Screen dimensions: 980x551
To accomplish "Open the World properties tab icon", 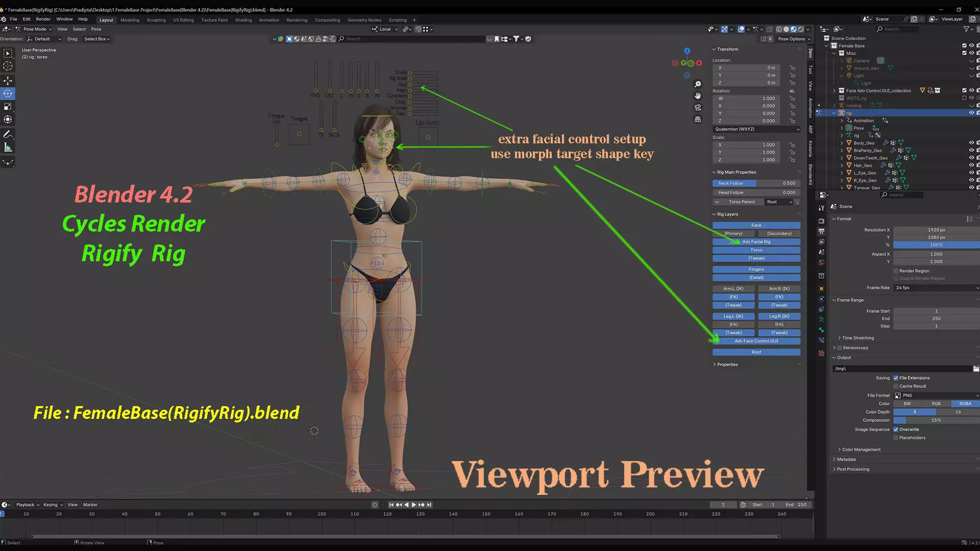I will coord(821,263).
